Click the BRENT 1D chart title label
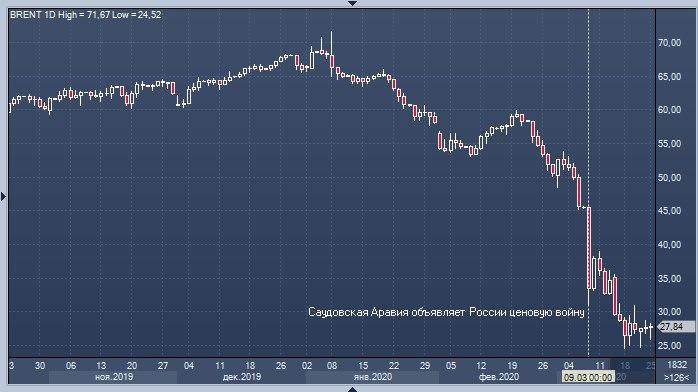The height and width of the screenshot is (392, 698). [x=85, y=15]
